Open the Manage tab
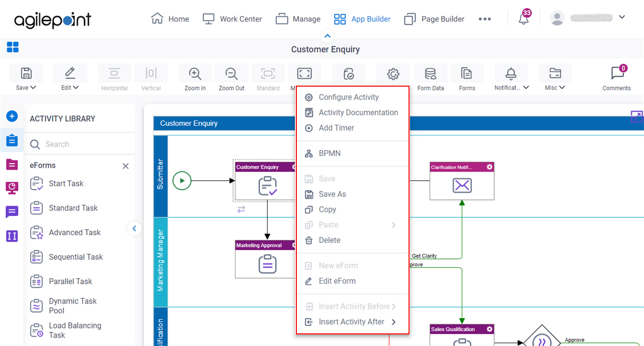Image resolution: width=644 pixels, height=346 pixels. [298, 19]
